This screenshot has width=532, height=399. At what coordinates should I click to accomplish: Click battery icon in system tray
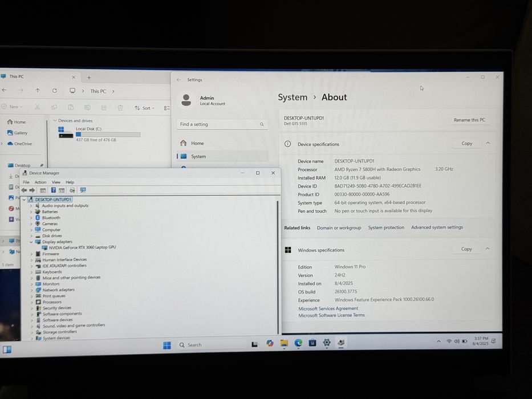[465, 341]
